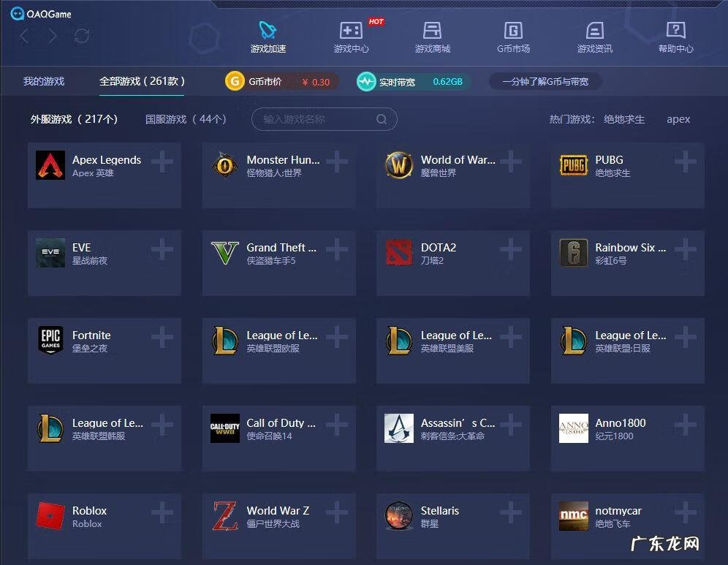Click the 绝地求生 hot game link
The height and width of the screenshot is (565, 728).
tap(624, 119)
